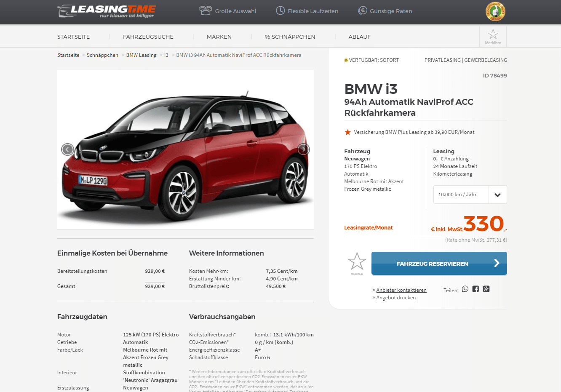This screenshot has width=561, height=392.
Task: Open the % Schnäppchen menu item
Action: click(290, 37)
